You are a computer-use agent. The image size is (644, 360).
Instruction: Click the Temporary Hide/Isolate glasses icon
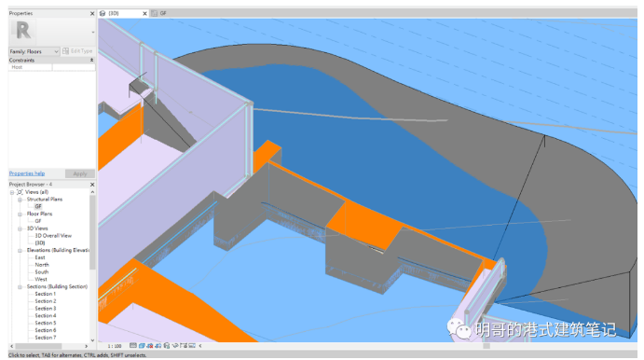click(175, 346)
